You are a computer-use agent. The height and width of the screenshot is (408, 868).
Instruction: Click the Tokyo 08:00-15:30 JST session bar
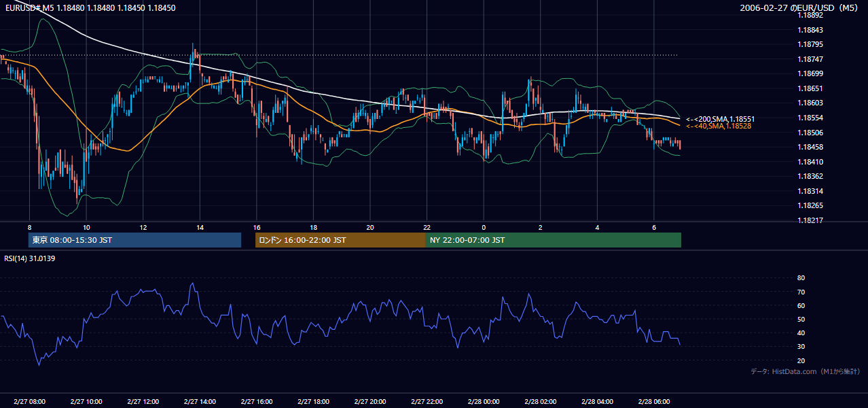click(x=134, y=240)
